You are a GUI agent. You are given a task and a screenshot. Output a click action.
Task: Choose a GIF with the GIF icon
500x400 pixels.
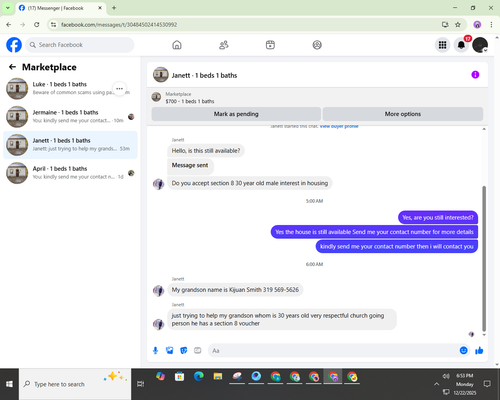[x=198, y=350]
